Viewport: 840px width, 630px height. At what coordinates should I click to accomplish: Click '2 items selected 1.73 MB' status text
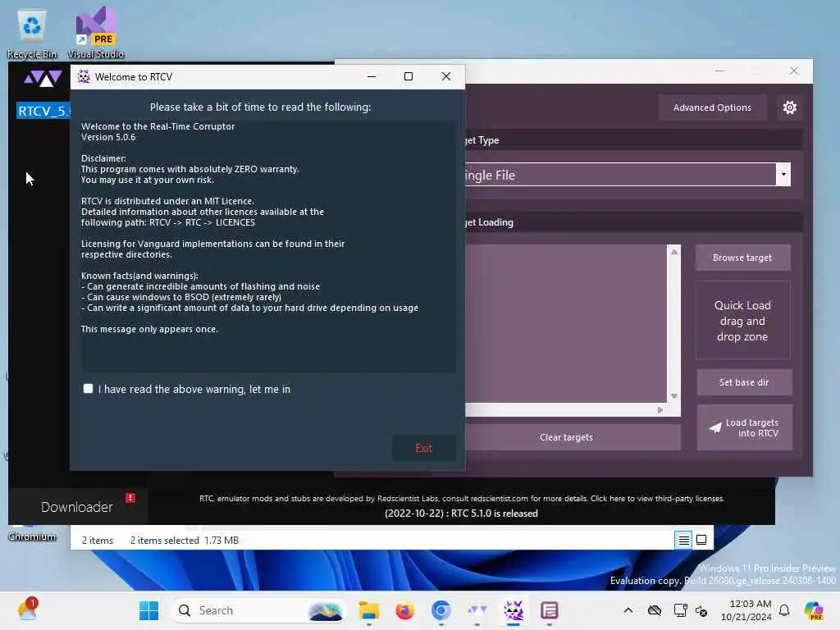(185, 541)
